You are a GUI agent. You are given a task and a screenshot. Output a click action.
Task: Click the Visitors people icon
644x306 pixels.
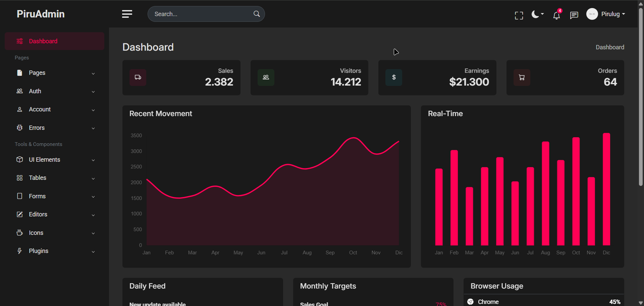(x=266, y=78)
